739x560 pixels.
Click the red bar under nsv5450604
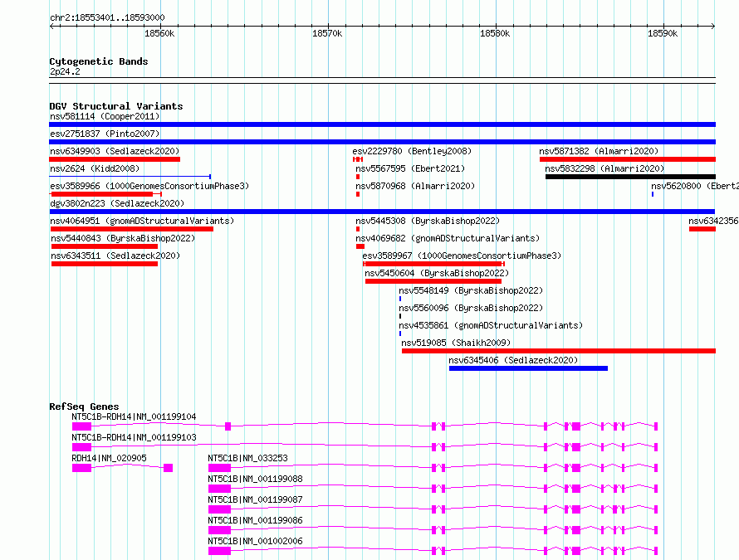point(433,281)
